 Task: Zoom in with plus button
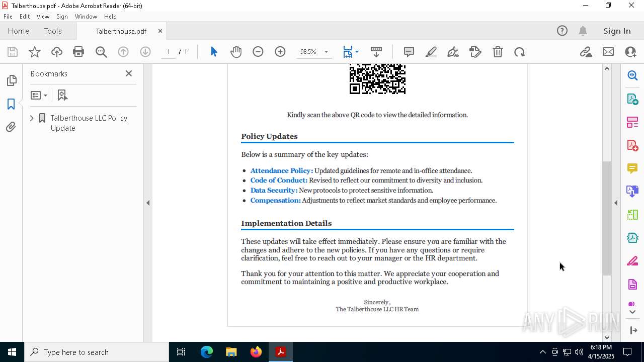coord(280,52)
